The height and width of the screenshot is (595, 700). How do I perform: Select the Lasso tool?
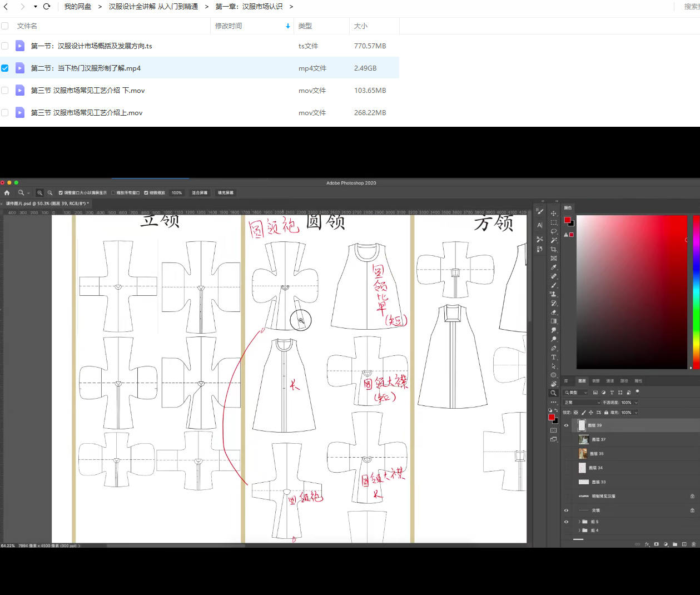click(553, 231)
